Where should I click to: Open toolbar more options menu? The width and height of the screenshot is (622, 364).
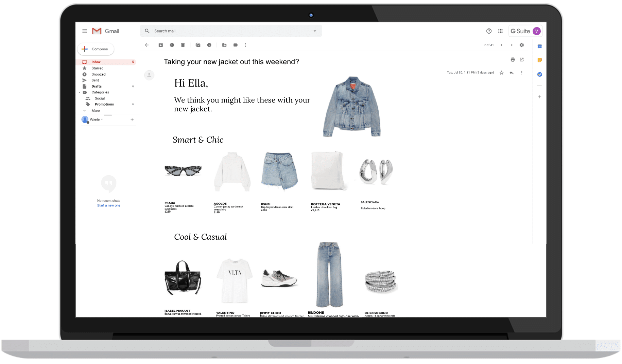(245, 45)
